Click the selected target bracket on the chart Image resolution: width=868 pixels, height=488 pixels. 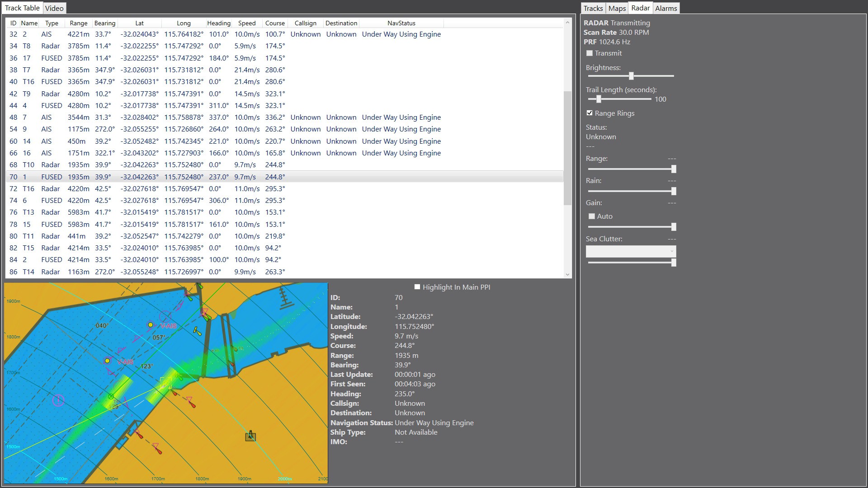[x=166, y=383]
